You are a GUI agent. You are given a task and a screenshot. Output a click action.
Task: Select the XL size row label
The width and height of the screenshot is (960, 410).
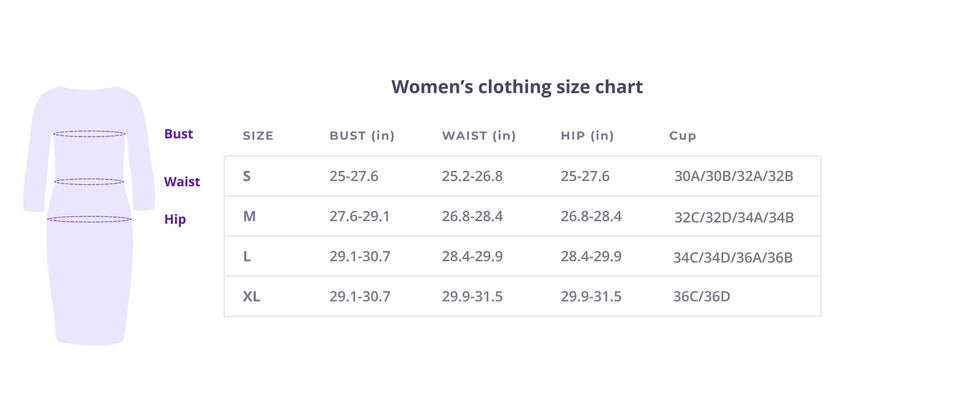point(251,296)
